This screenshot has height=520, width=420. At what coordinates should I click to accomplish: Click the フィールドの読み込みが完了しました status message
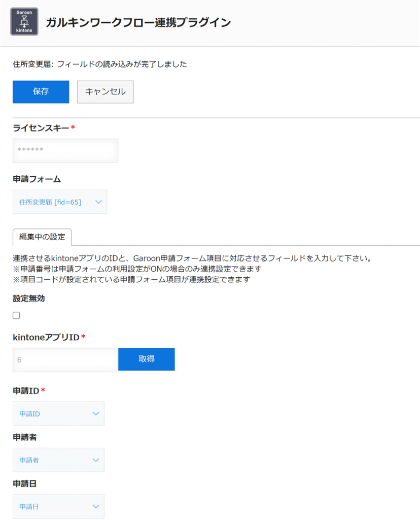coord(100,64)
